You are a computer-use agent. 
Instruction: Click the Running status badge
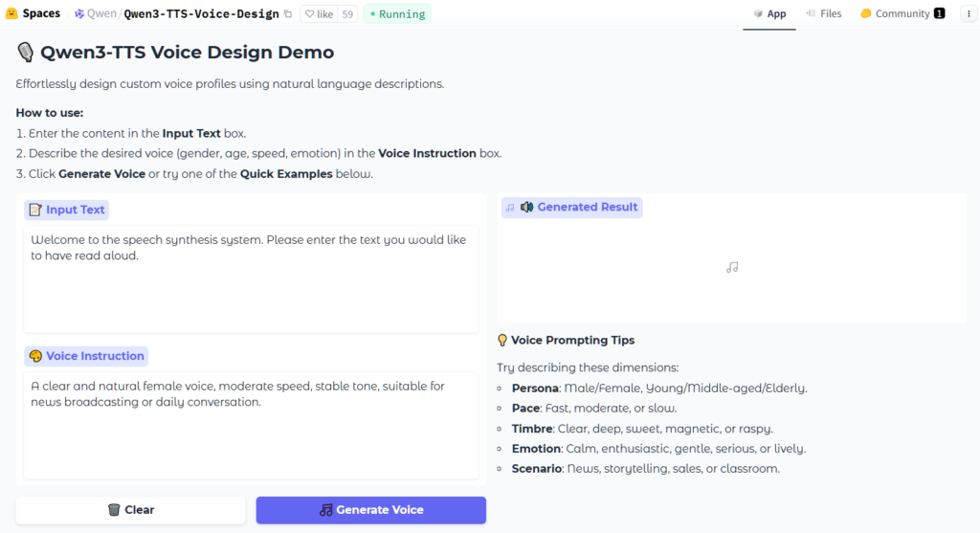[x=397, y=14]
